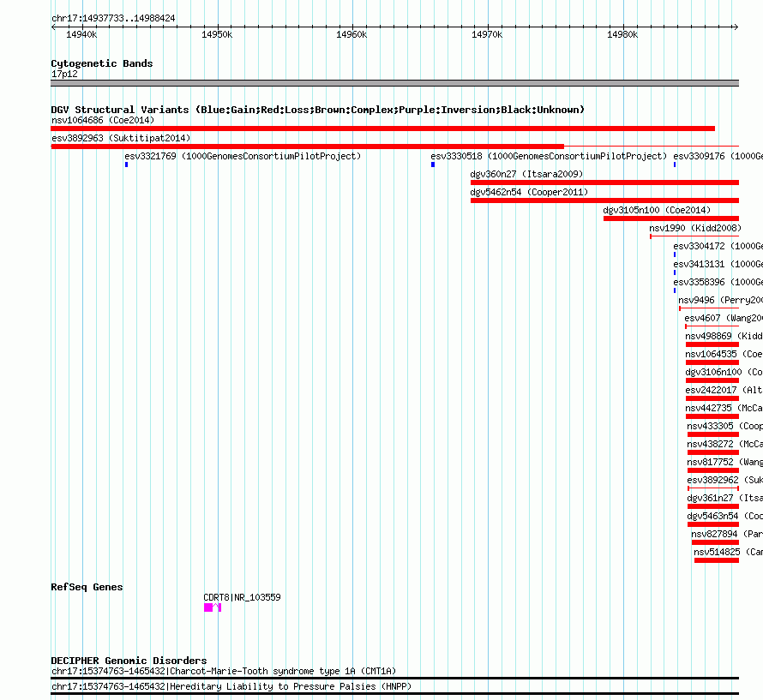Open the dgv360n27 (Itsara2009) variant label

(526, 174)
